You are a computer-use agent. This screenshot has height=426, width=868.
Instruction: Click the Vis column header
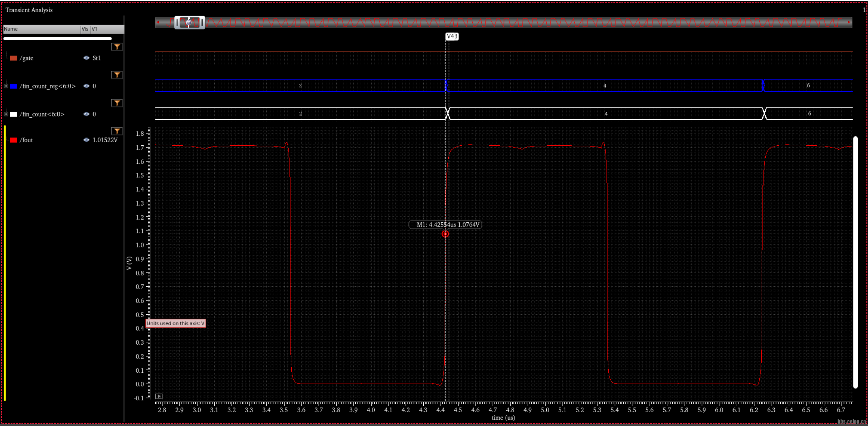pyautogui.click(x=85, y=29)
